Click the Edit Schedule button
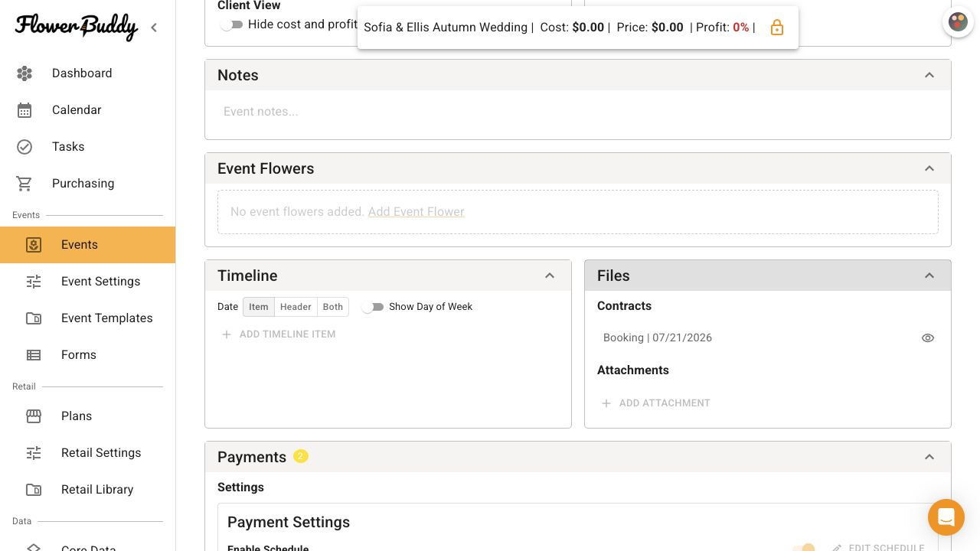Viewport: 980px width, 551px height. pyautogui.click(x=878, y=548)
